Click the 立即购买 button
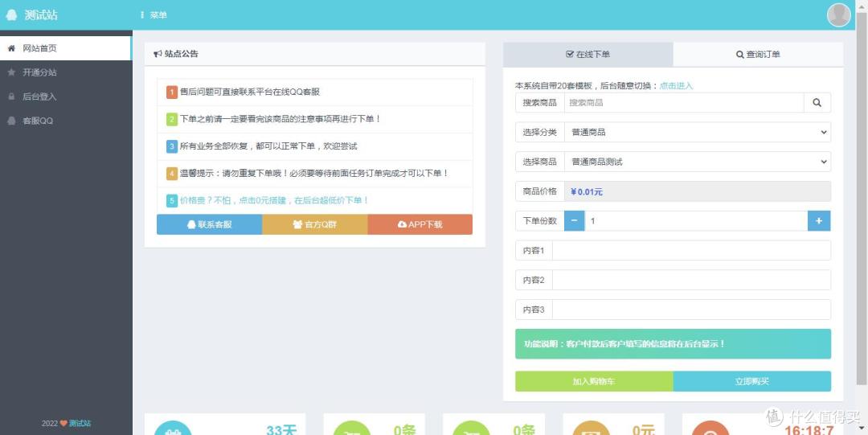 click(751, 381)
